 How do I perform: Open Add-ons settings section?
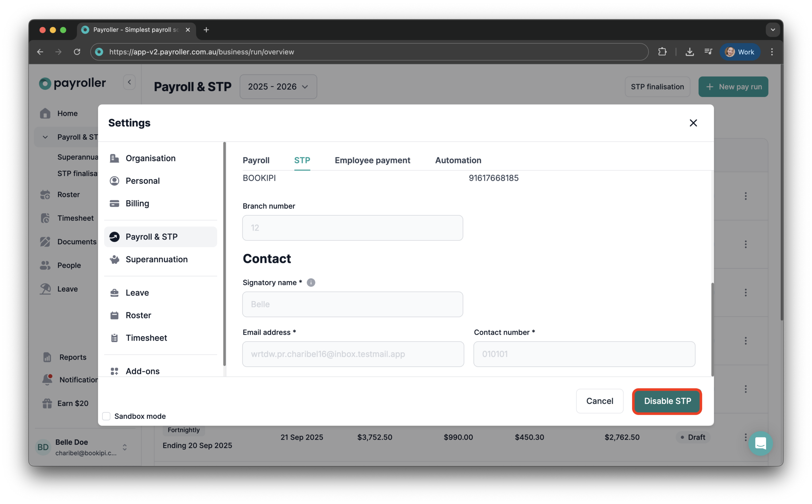coord(160,371)
